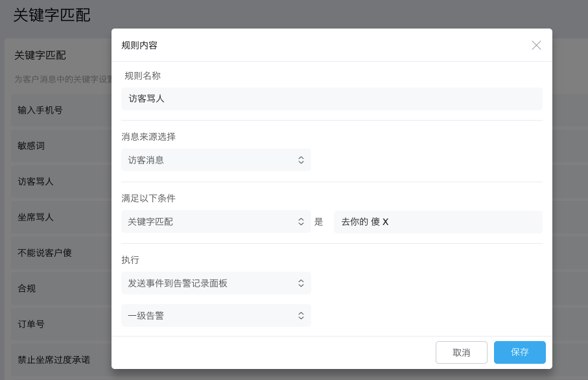Open the 发送事件到告警记录面板 action dropdown
The width and height of the screenshot is (588, 380).
[215, 283]
